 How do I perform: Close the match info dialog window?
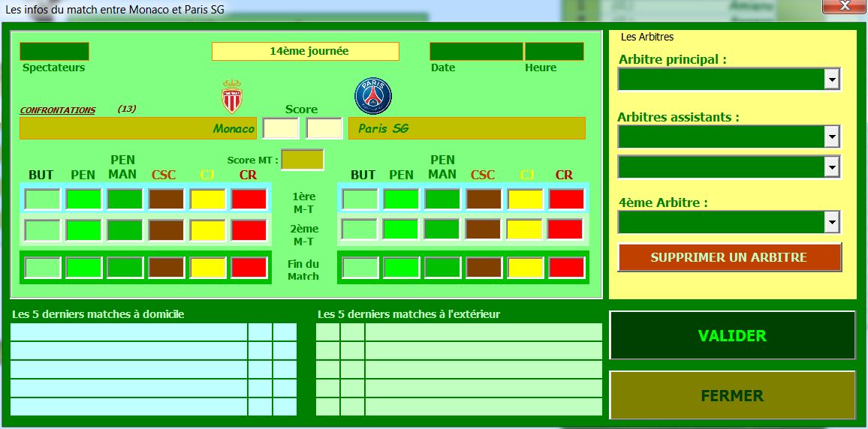[x=844, y=6]
